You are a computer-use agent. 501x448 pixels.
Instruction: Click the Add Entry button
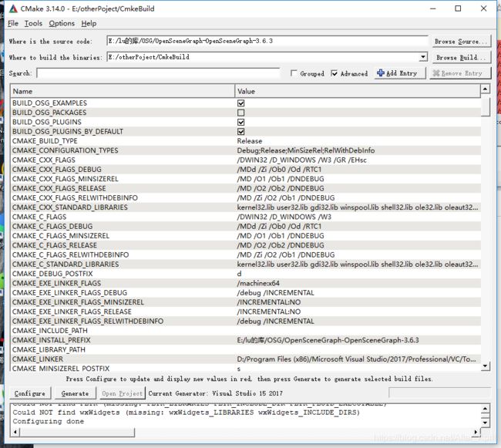pos(400,73)
